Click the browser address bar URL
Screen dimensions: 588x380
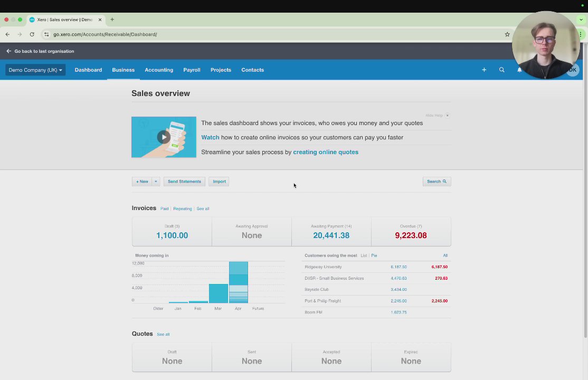(x=105, y=34)
